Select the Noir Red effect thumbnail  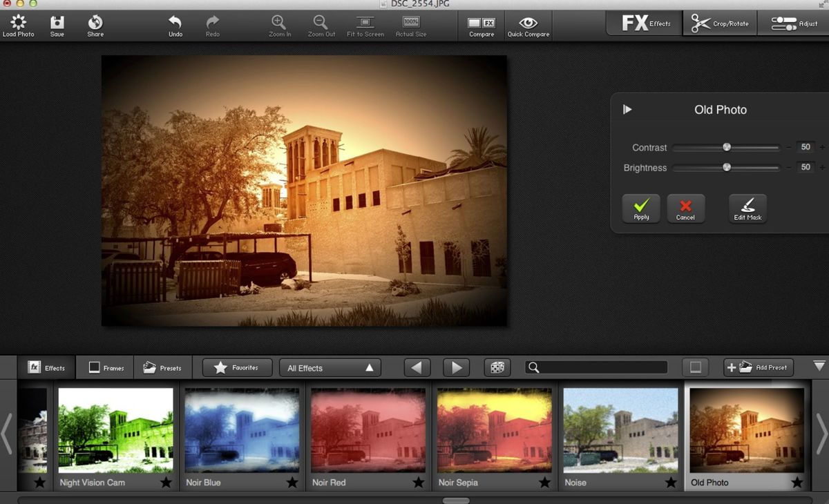tap(368, 430)
